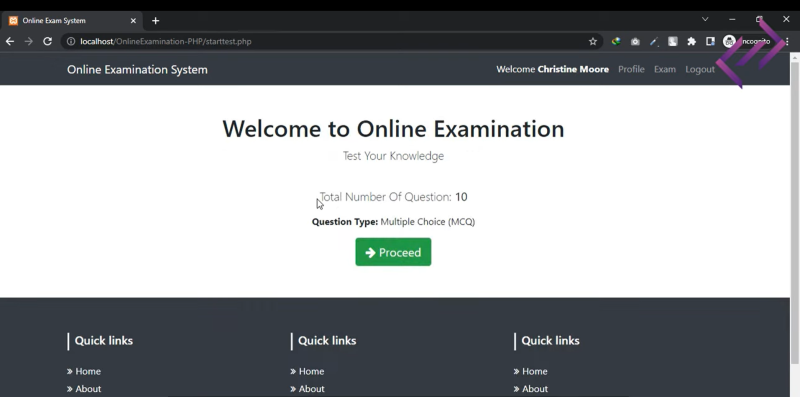
Task: Reload the page with the refresh icon
Action: (47, 41)
